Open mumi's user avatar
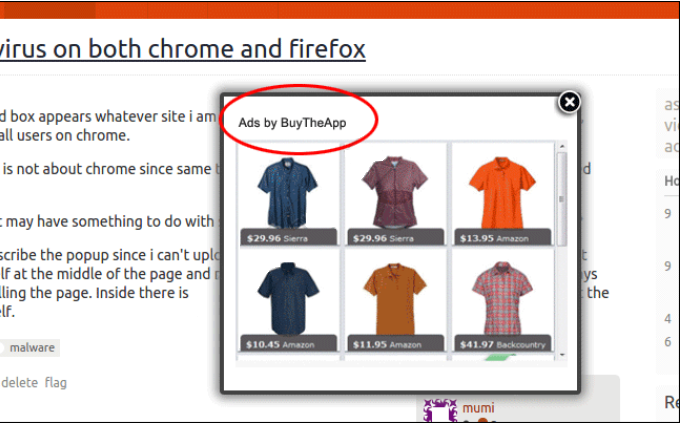 click(440, 411)
